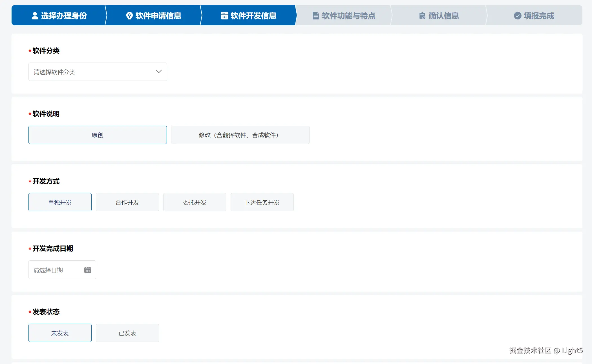Select the 原创 software description option
592x364 pixels.
point(98,135)
